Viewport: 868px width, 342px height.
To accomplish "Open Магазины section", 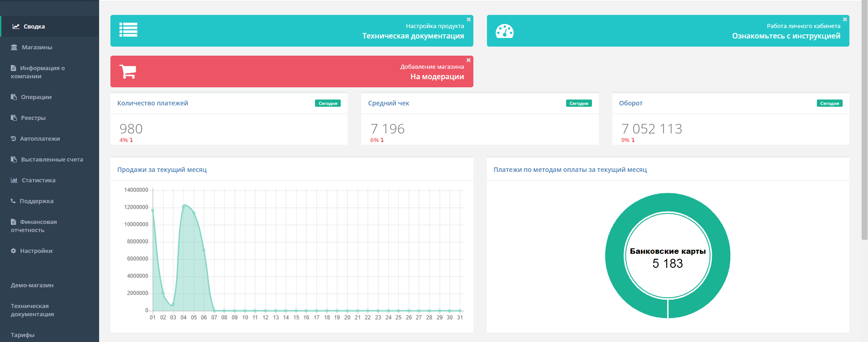I will (49, 47).
